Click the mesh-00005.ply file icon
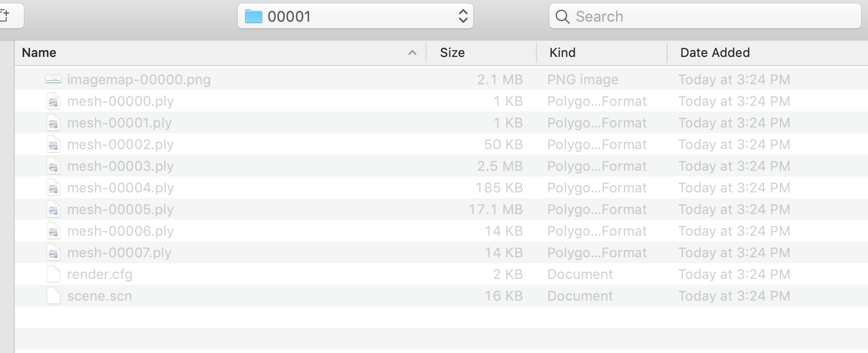This screenshot has height=353, width=868. 53,210
